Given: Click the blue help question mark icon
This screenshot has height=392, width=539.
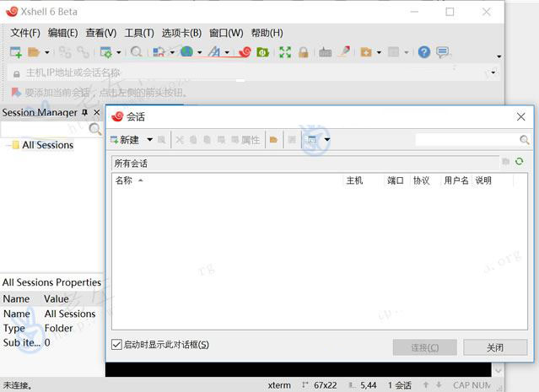Looking at the screenshot, I should tap(424, 52).
